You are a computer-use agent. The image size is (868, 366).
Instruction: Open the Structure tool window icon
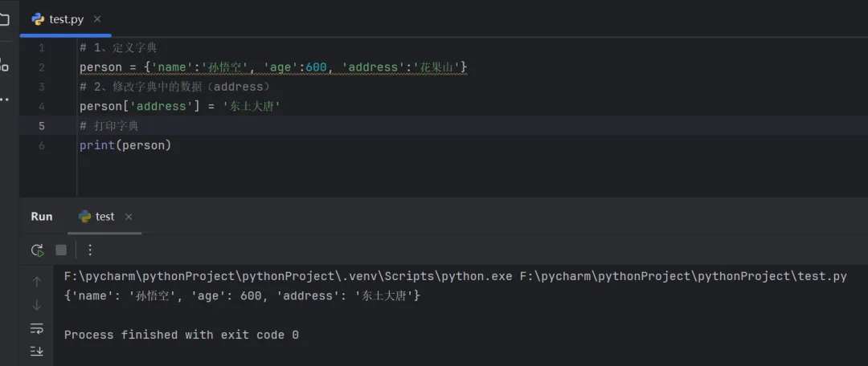point(4,65)
